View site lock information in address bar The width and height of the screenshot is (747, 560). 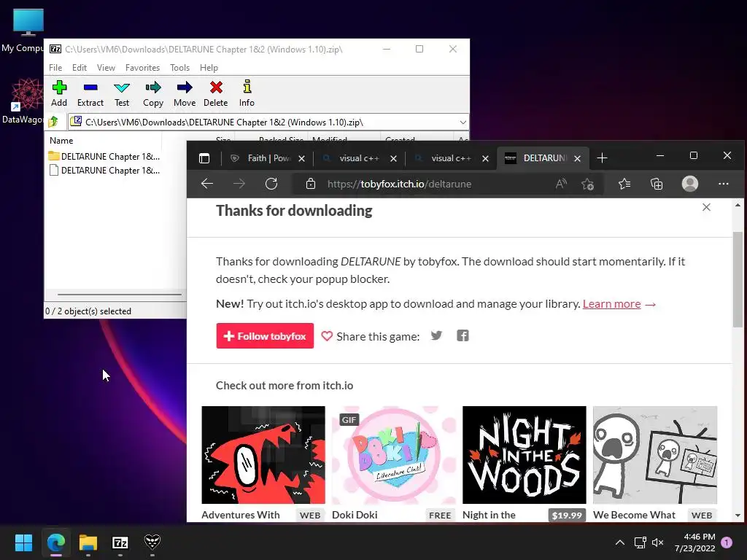(311, 184)
